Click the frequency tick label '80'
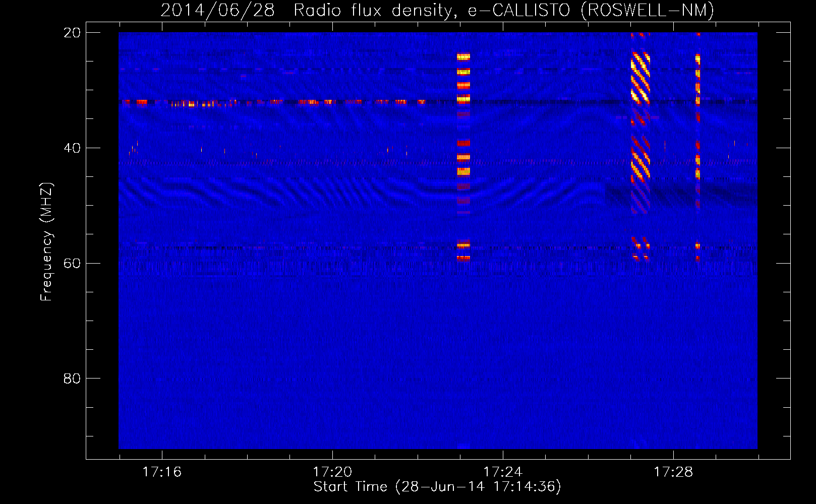Viewport: 816px width, 504px height. pos(72,379)
